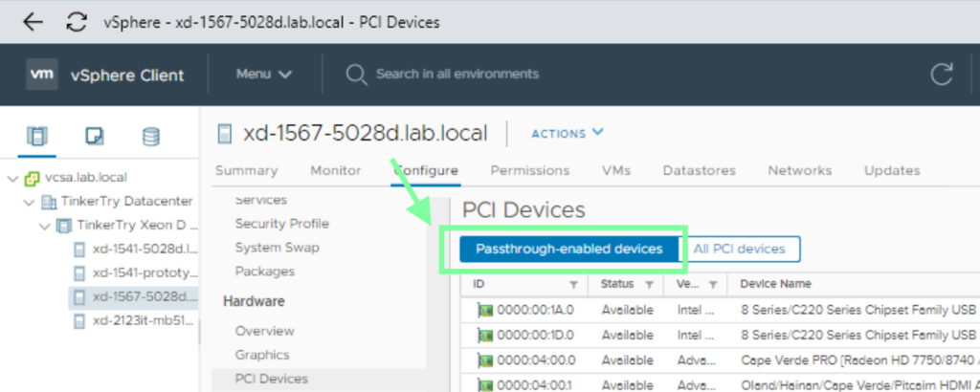Open the ID column filter
The height and width of the screenshot is (392, 980).
tap(573, 285)
